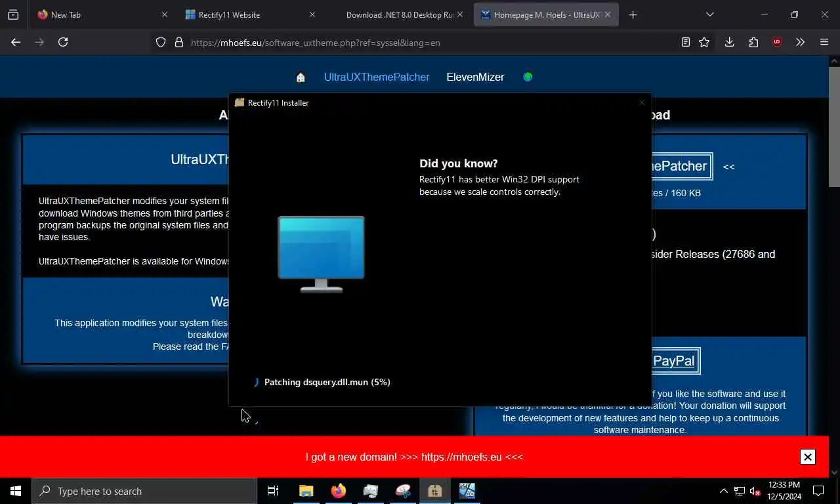
Task: Open Firefox downloads panel
Action: [x=729, y=42]
